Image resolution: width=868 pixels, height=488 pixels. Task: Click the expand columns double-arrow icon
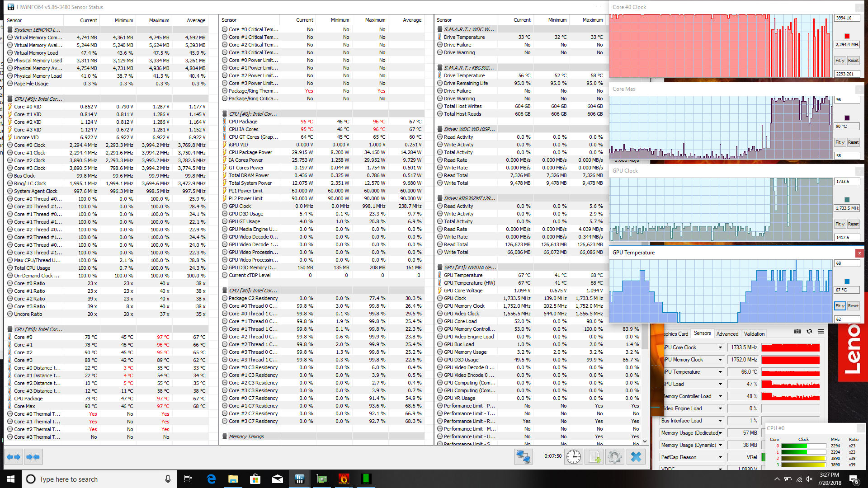[14, 457]
